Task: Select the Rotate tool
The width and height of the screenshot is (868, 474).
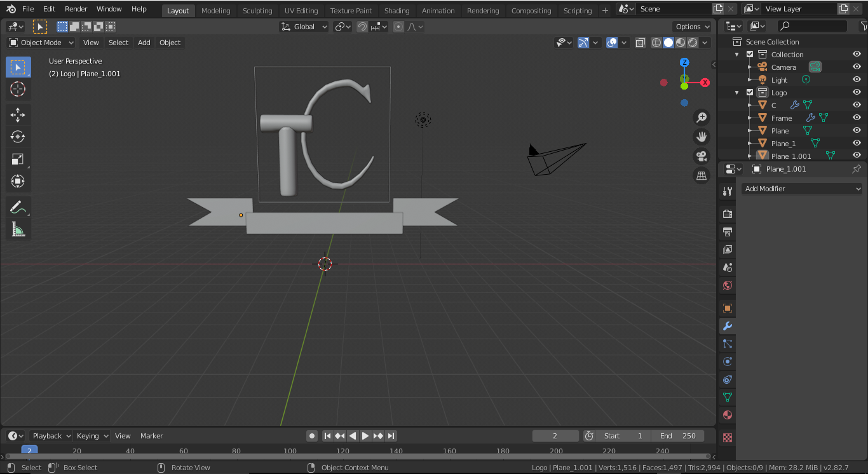Action: 18,137
